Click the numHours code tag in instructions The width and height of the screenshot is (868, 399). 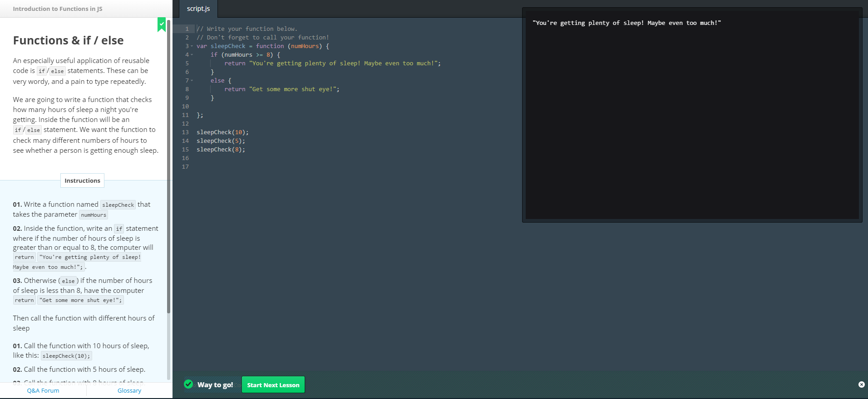click(x=94, y=215)
